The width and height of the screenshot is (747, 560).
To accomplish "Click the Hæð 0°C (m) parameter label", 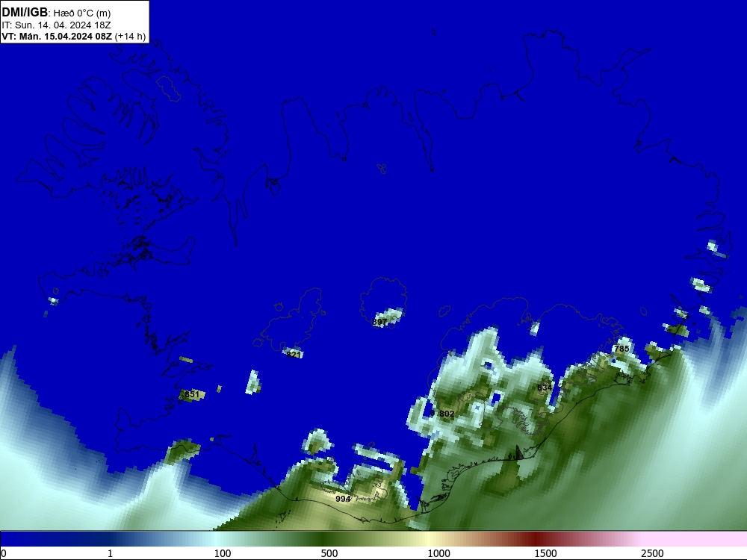I will coord(82,13).
